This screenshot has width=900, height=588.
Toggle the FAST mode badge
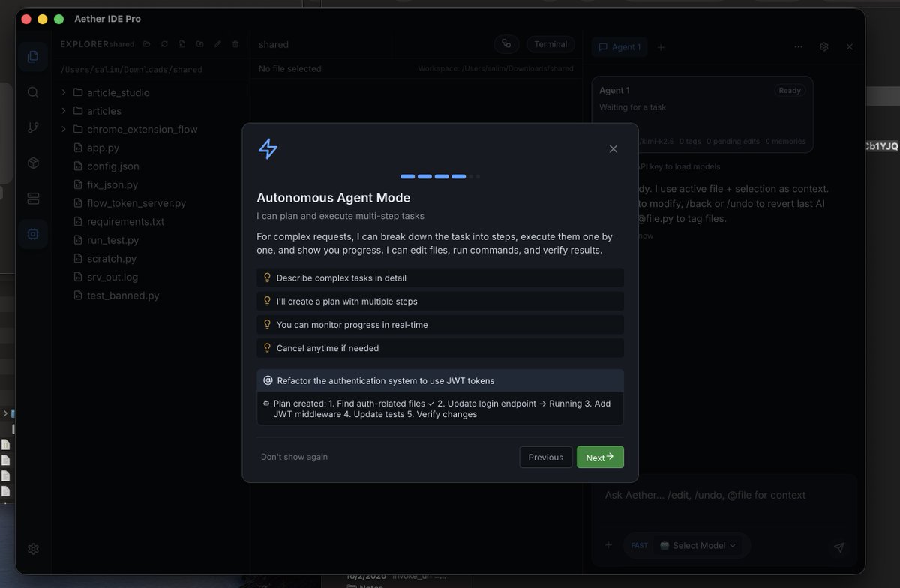[x=639, y=545]
